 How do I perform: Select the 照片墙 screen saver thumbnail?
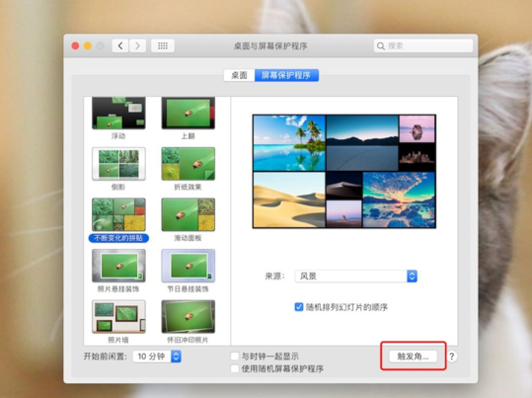coord(118,316)
